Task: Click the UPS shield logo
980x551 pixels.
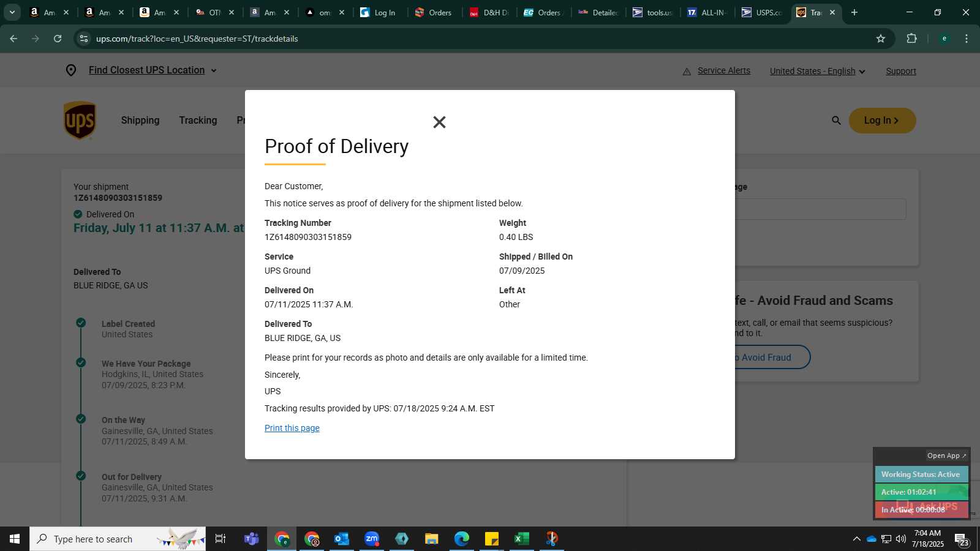Action: (80, 121)
